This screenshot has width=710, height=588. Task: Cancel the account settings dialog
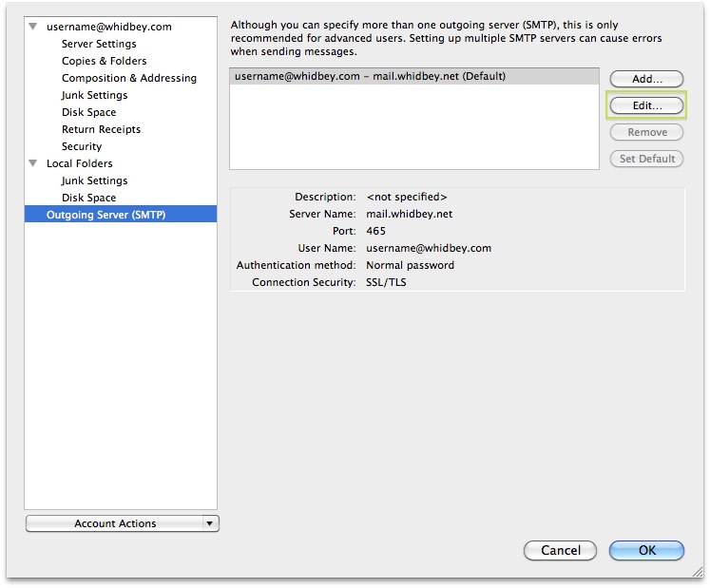tap(560, 550)
